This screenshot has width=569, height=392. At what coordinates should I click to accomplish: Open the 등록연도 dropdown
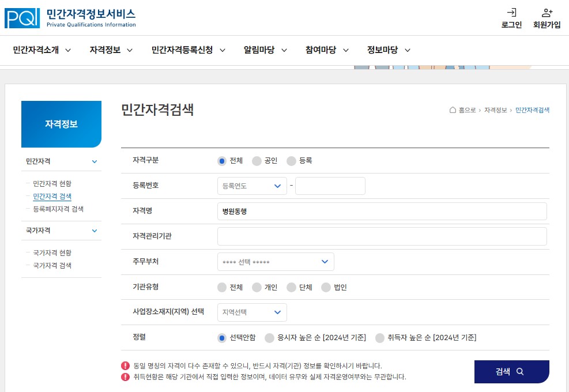click(252, 186)
